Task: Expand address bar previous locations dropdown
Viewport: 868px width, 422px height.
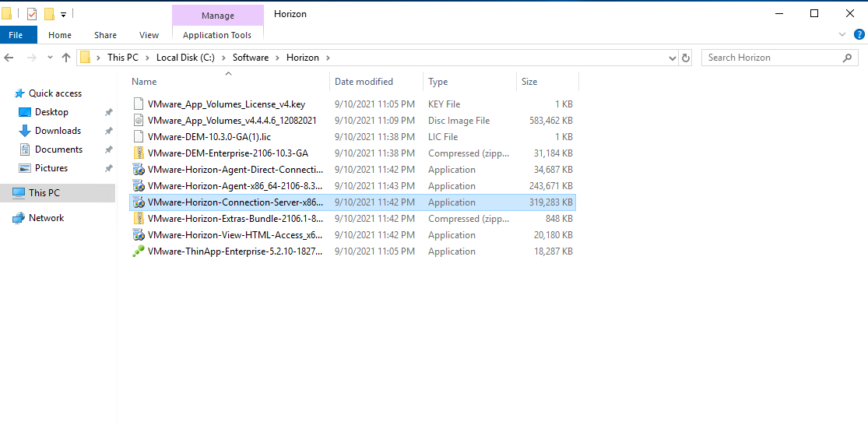Action: [x=673, y=58]
